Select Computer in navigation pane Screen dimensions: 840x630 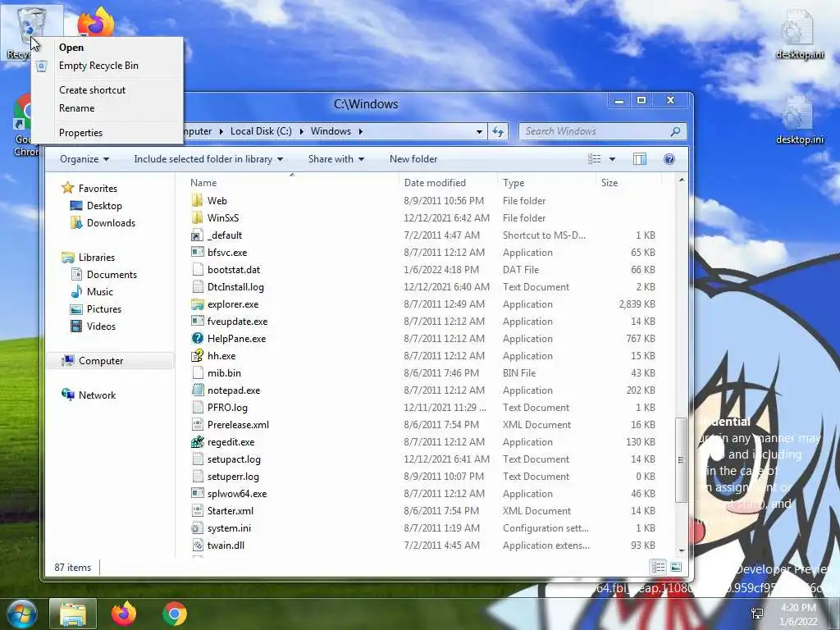click(x=110, y=361)
